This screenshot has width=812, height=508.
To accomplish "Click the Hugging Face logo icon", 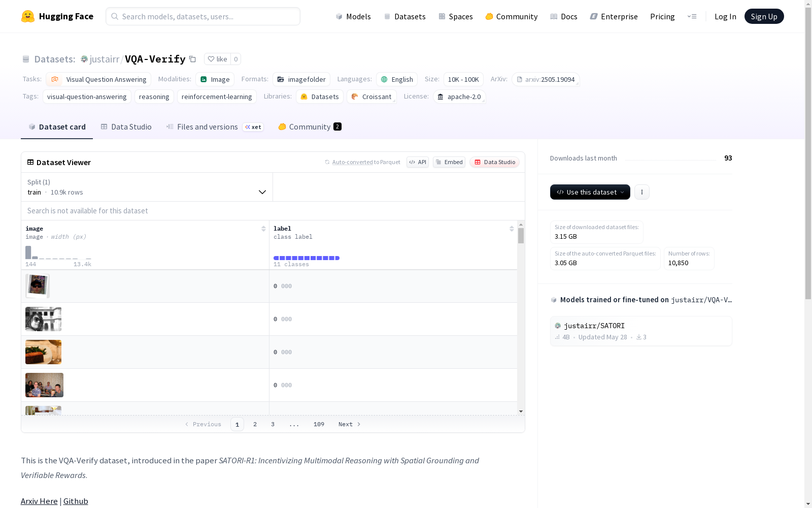I will coord(28,16).
